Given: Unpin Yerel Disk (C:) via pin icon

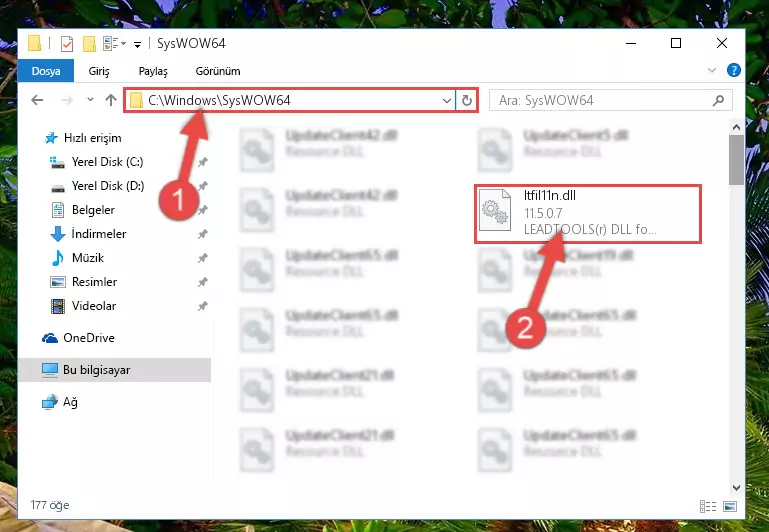Looking at the screenshot, I should 203,162.
